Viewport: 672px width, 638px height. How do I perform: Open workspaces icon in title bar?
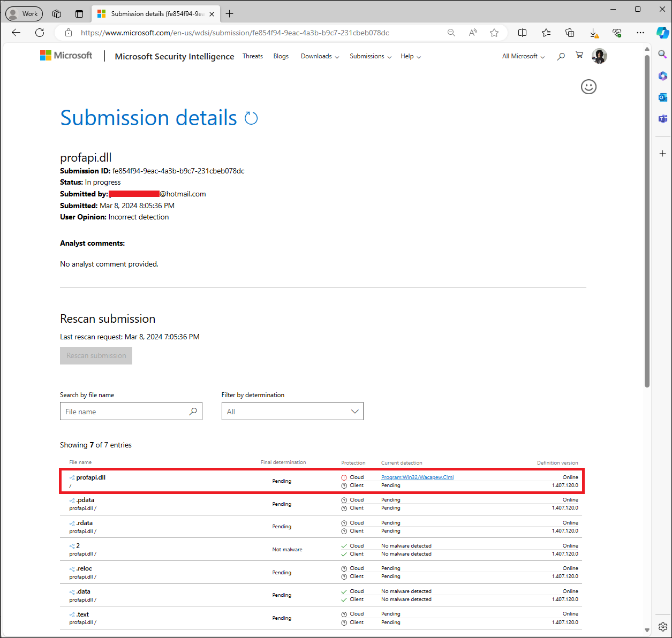tap(57, 14)
